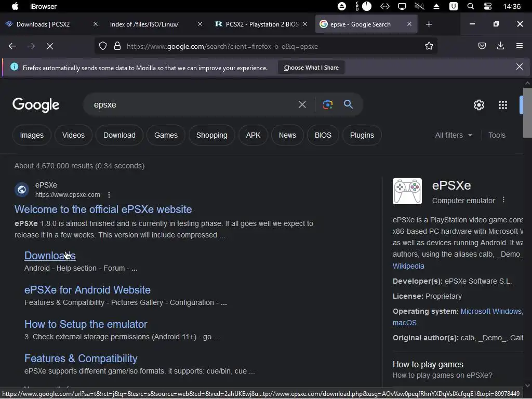Filter results by Videos
The image size is (532, 399).
click(73, 135)
